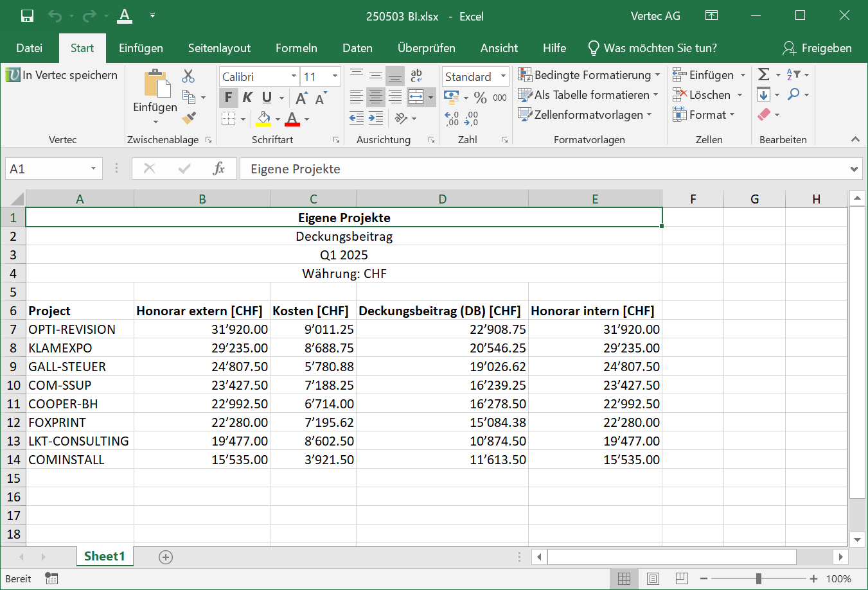
Task: Switch to Page Layout view in status bar
Action: tap(653, 579)
